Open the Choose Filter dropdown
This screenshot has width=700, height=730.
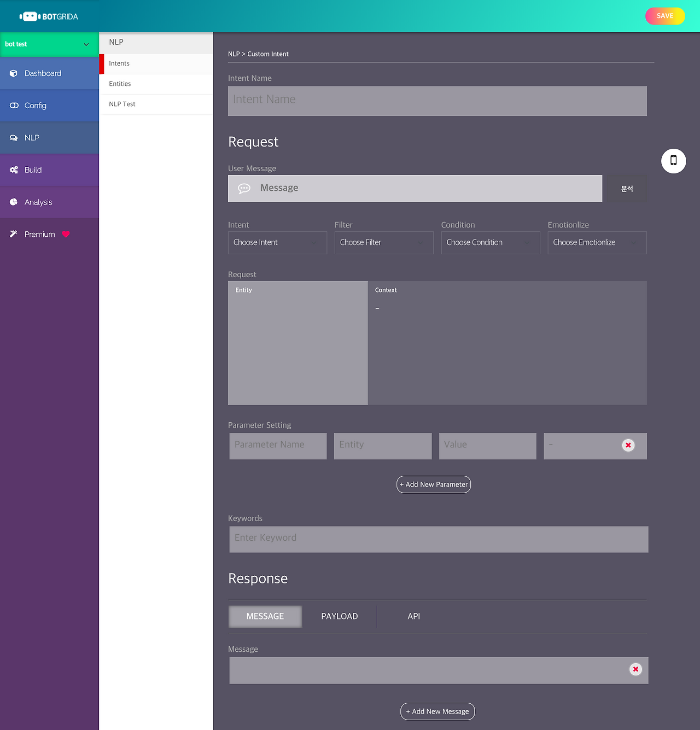point(383,242)
